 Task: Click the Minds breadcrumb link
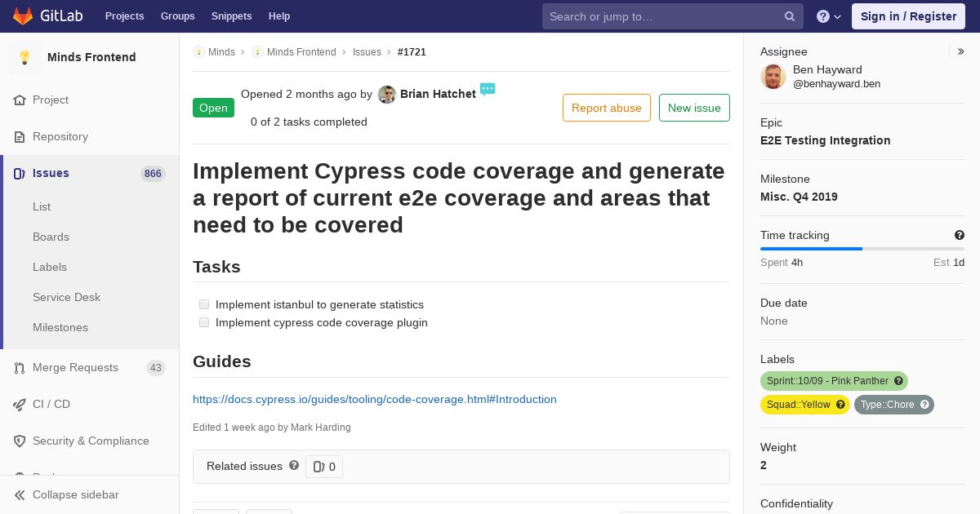tap(221, 51)
